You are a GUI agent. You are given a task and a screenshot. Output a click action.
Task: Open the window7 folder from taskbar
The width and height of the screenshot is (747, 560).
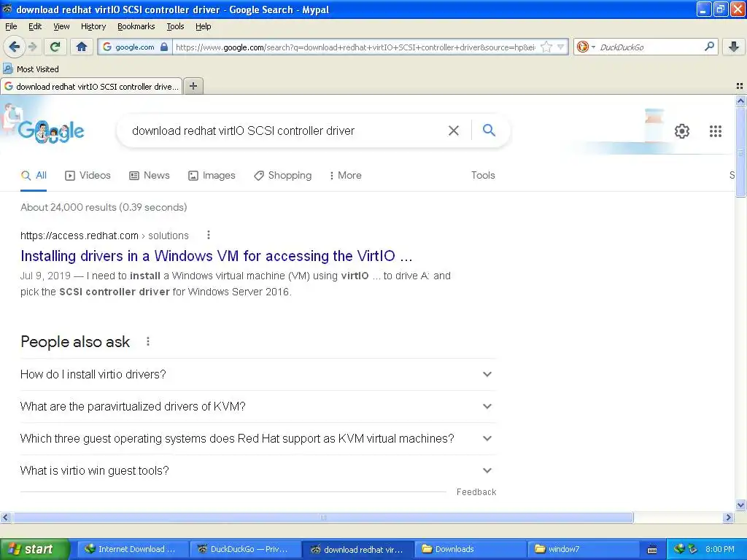click(x=583, y=549)
